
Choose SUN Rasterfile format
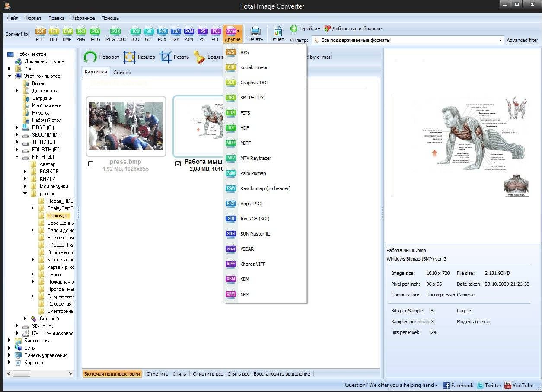click(265, 234)
